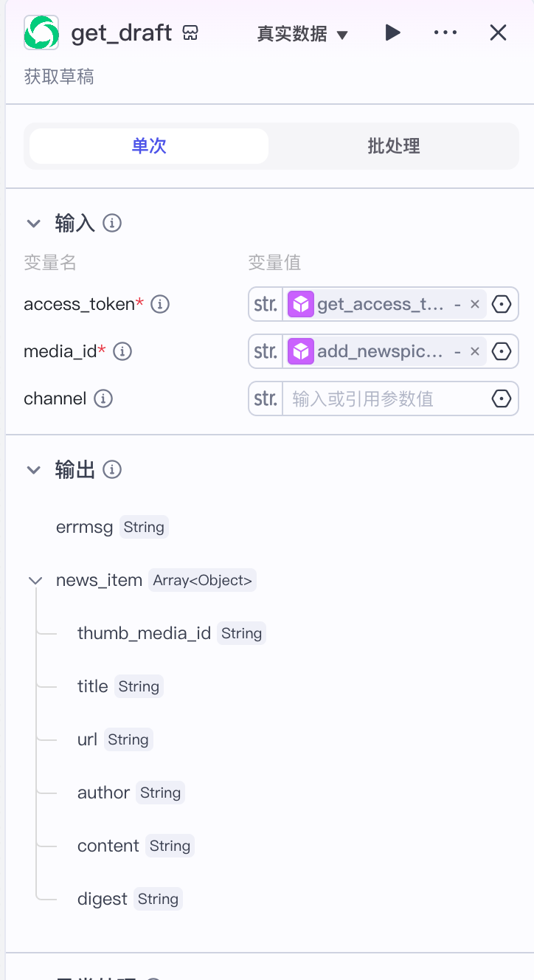Viewport: 534px width, 980px height.
Task: Open the 真实数据 dropdown
Action: click(x=302, y=32)
